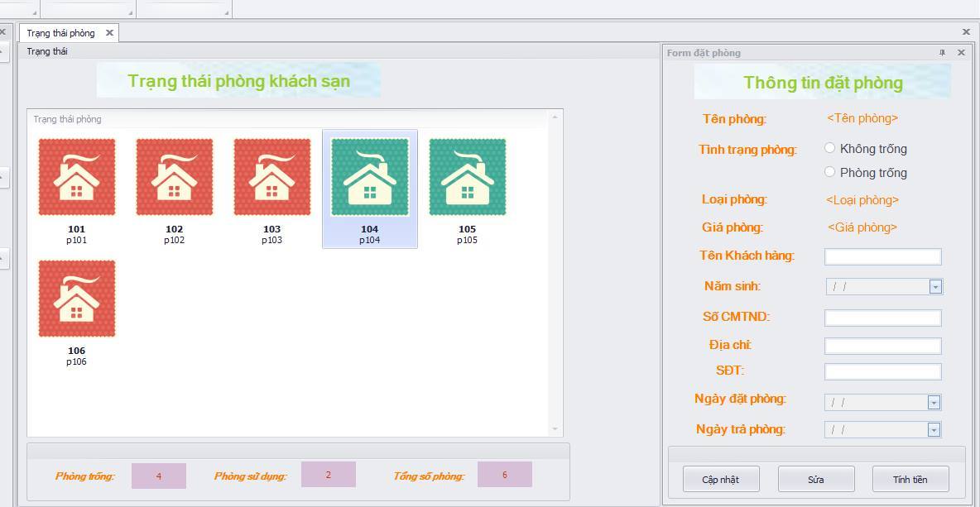
Task: Close the Trạng thái phòng tab
Action: [109, 33]
